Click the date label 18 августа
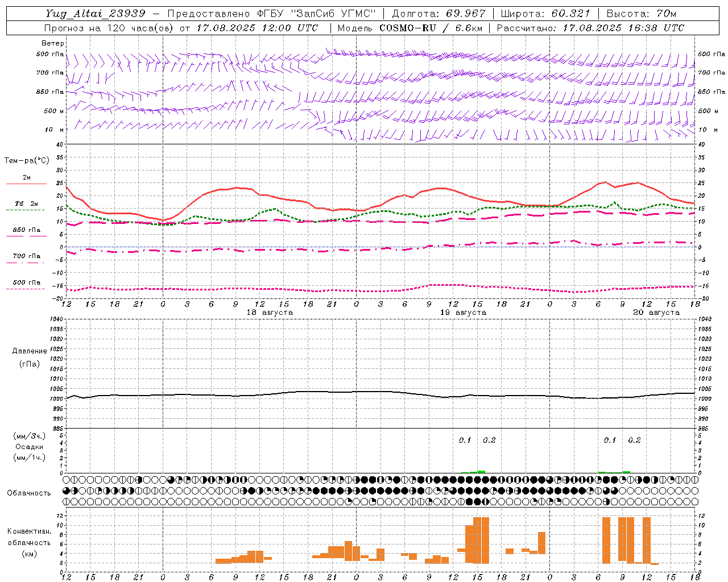The image size is (728, 582). point(270,313)
